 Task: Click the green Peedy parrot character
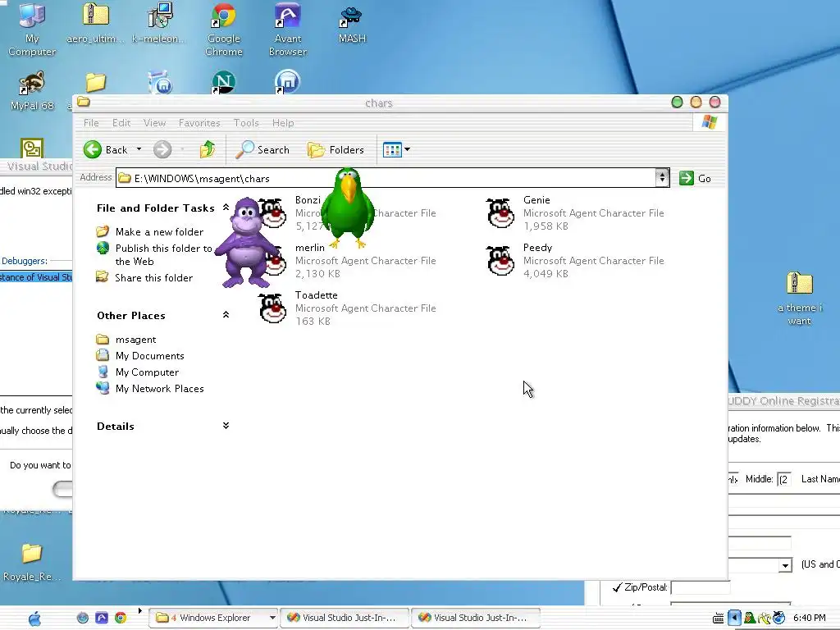348,208
